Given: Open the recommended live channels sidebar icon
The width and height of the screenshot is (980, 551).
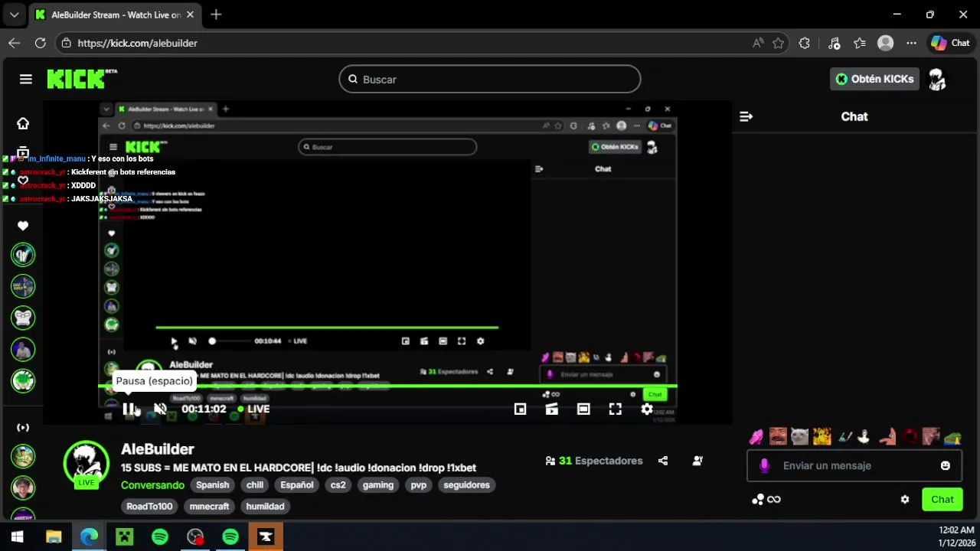Looking at the screenshot, I should pyautogui.click(x=23, y=427).
